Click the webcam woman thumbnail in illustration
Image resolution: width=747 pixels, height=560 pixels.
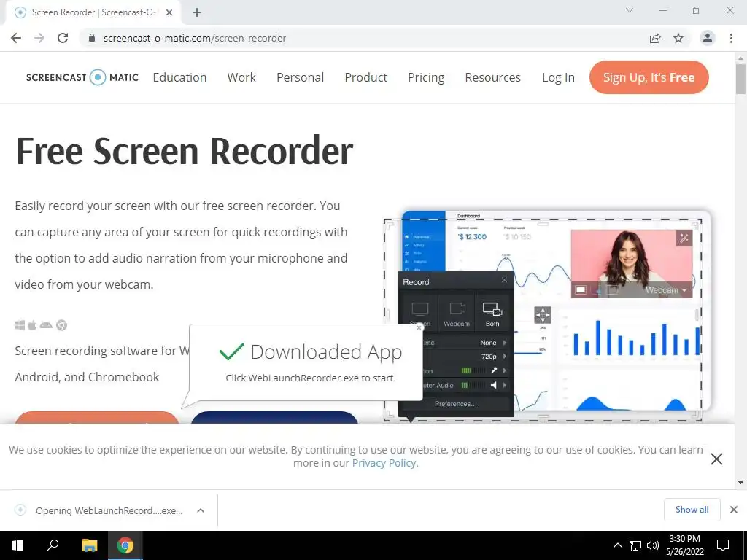coord(631,264)
